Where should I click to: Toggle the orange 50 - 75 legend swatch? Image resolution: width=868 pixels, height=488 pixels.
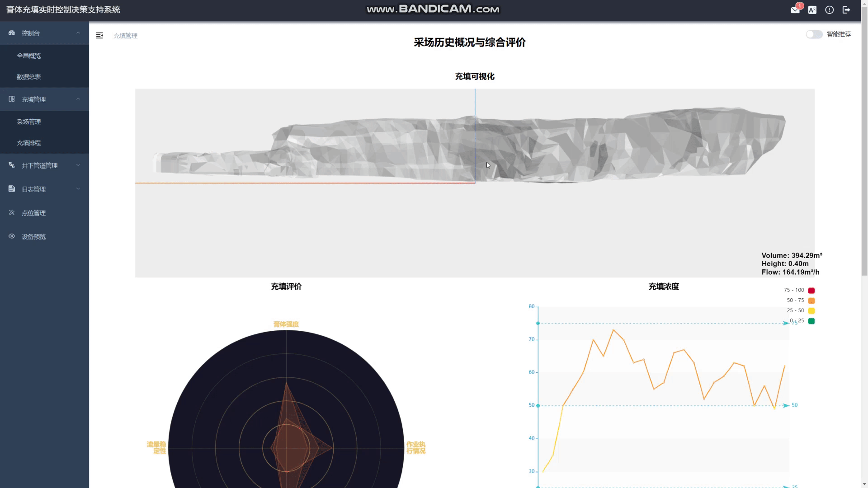pos(811,300)
